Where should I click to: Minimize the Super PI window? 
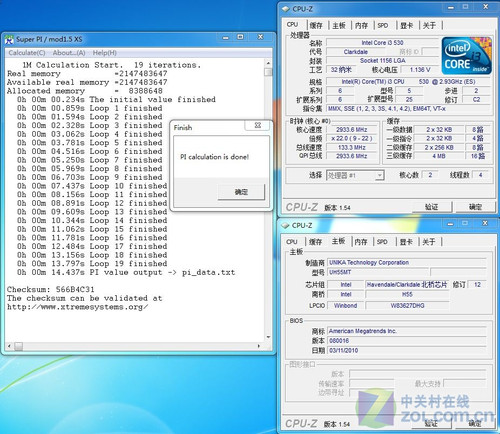click(226, 38)
